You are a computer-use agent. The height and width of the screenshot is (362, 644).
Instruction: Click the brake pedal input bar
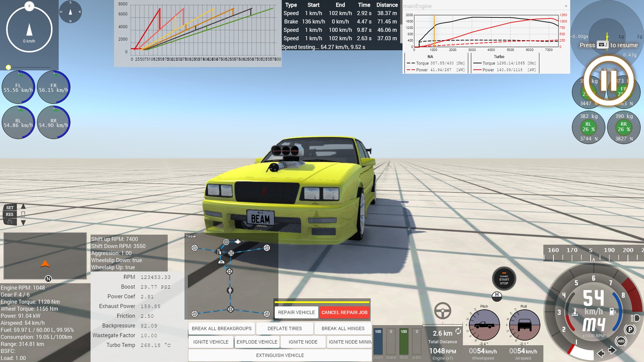pyautogui.click(x=391, y=341)
